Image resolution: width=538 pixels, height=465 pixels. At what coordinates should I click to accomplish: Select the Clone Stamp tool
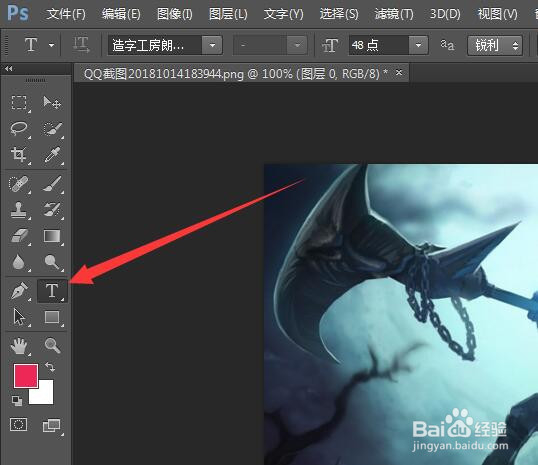pos(19,210)
